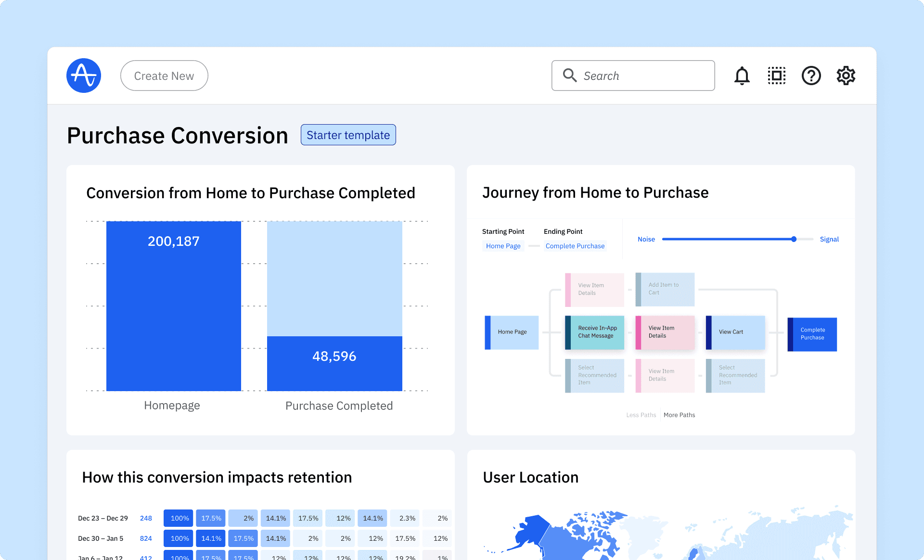Click the Receive In-App Chat Message node
924x560 pixels.
click(595, 332)
